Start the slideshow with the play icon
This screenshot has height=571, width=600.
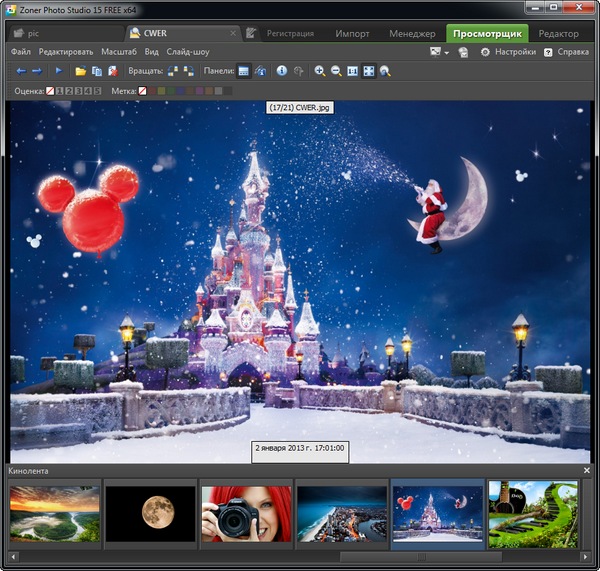pyautogui.click(x=58, y=71)
